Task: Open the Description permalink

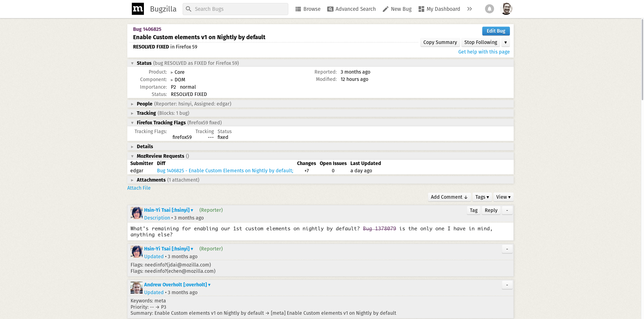Action: pos(157,218)
